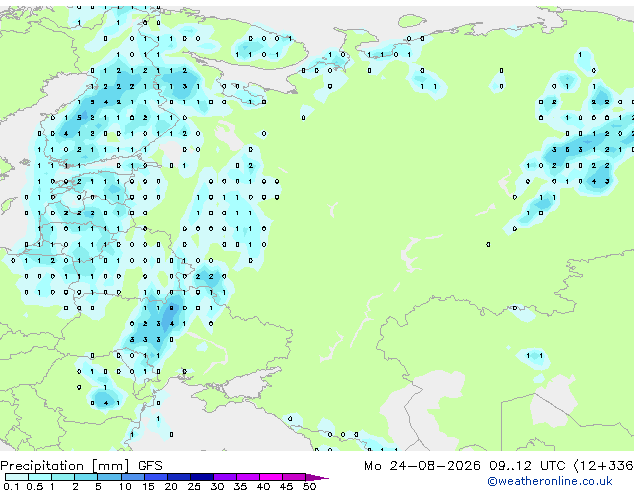Select the 40–45 mm magenta legend swatch

[271, 477]
